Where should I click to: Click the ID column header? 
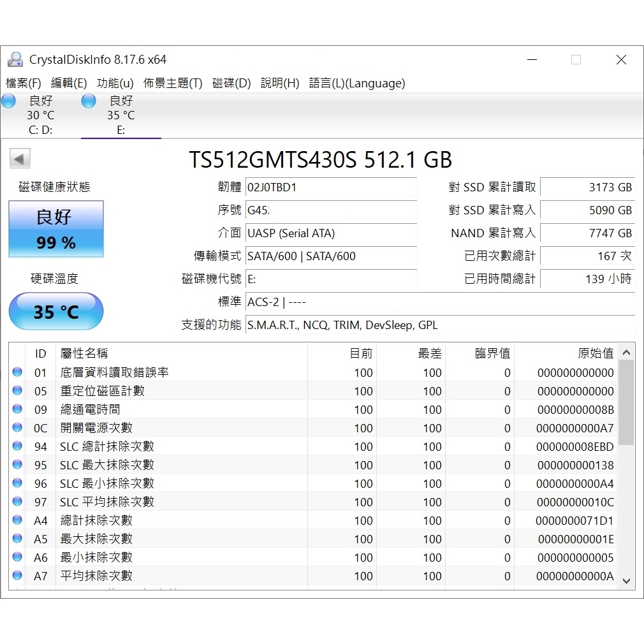pos(41,353)
